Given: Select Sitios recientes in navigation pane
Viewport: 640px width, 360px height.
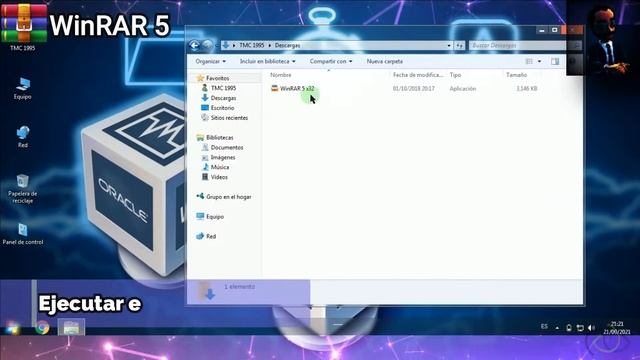Looking at the screenshot, I should click(x=229, y=118).
